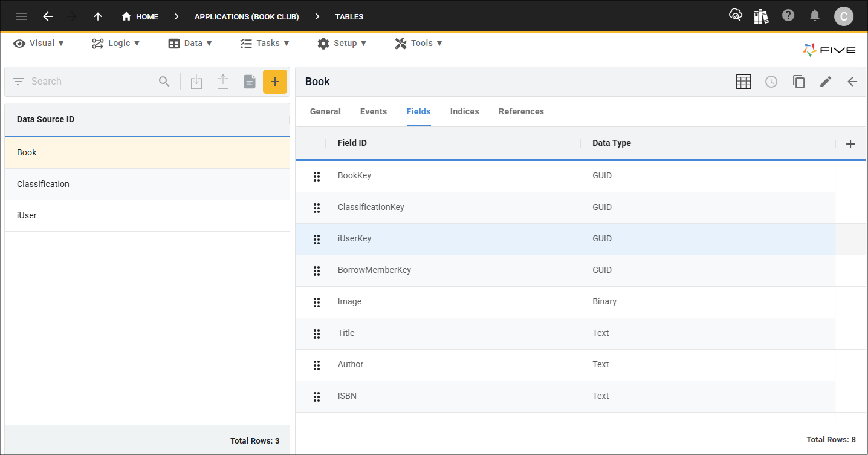Click drag handle of BookKey row
The height and width of the screenshot is (455, 868).
[316, 177]
